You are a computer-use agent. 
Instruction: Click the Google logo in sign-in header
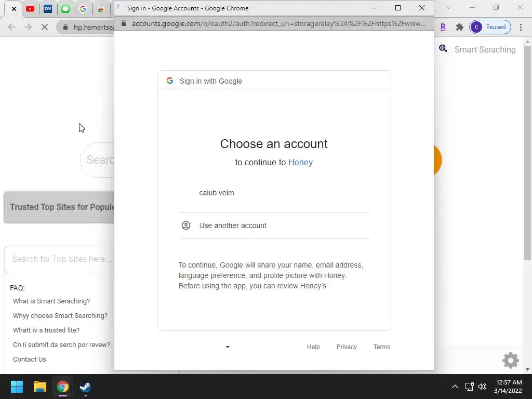170,81
